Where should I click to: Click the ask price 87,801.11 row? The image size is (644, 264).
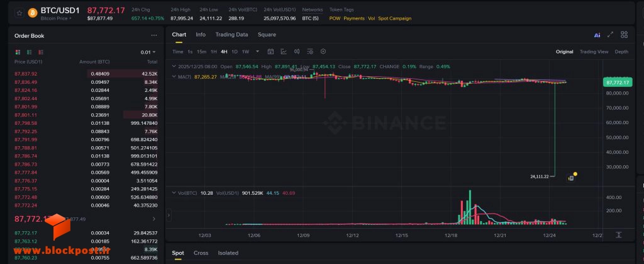[x=86, y=115]
